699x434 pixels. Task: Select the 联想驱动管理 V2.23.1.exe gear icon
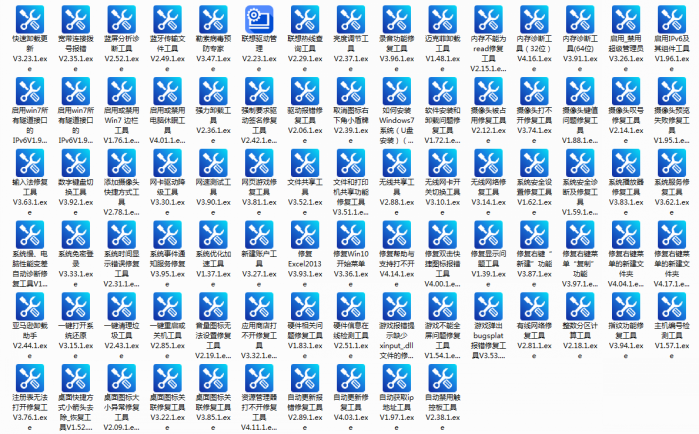(259, 20)
